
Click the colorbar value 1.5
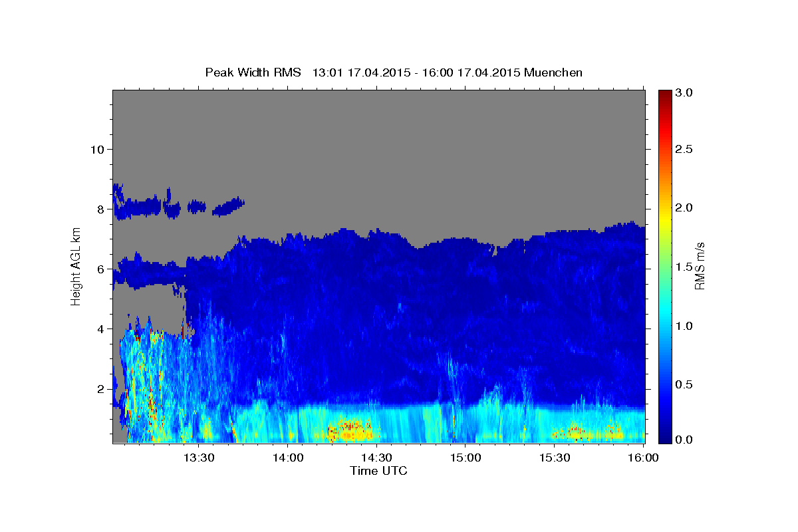click(x=684, y=267)
